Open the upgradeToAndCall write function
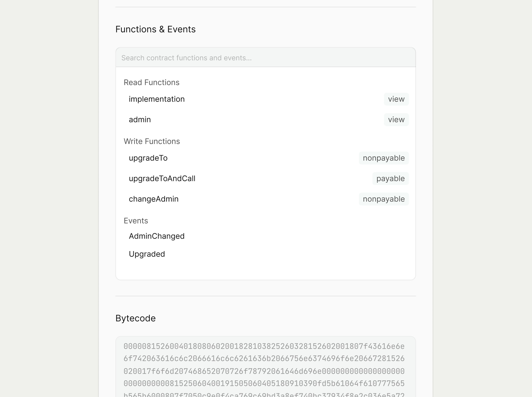 162,178
